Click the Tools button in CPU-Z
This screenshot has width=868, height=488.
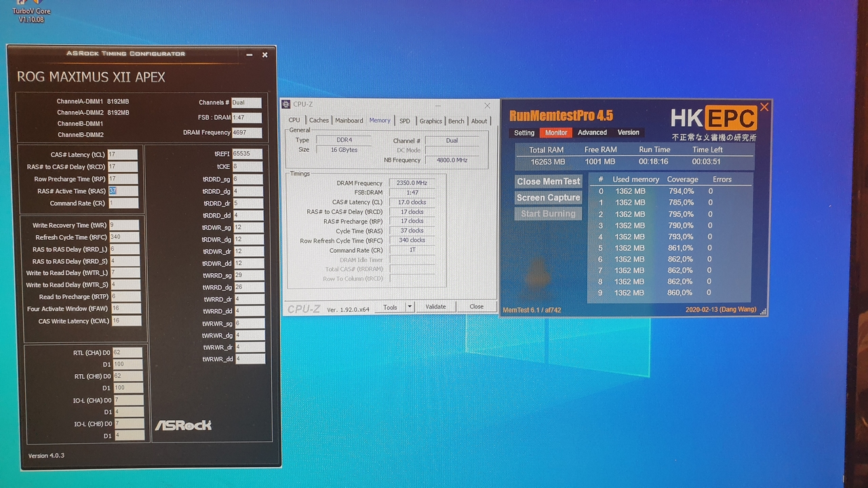tap(390, 307)
